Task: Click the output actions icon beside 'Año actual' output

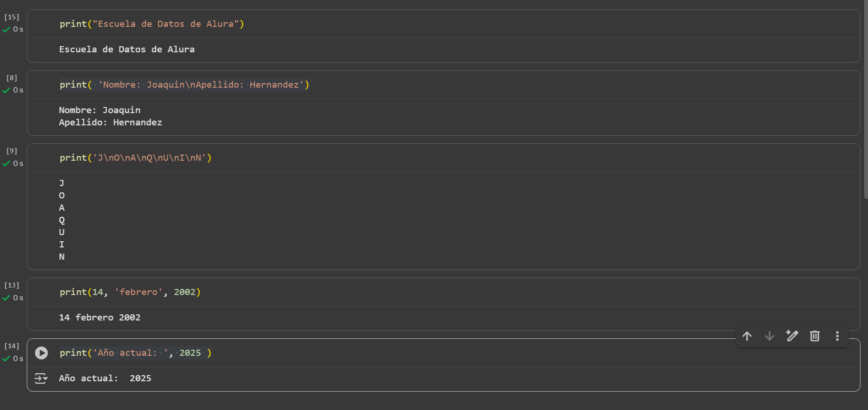Action: pyautogui.click(x=41, y=378)
